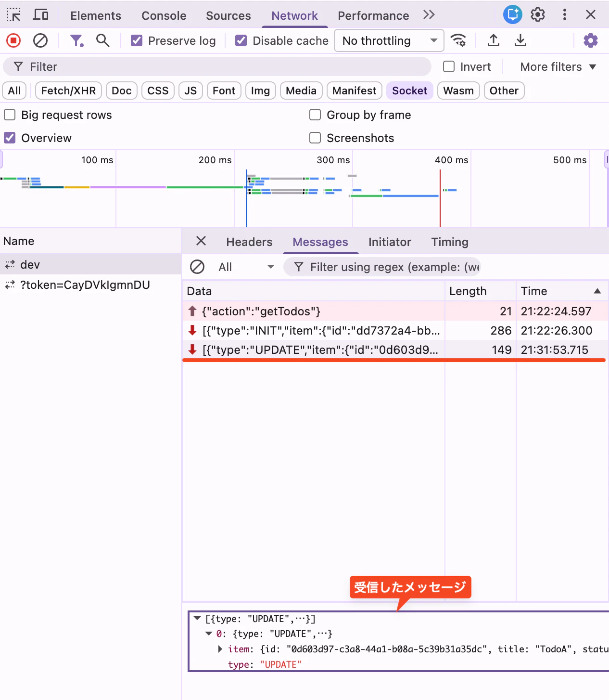Open the No throttling dropdown
This screenshot has width=609, height=700.
point(389,40)
